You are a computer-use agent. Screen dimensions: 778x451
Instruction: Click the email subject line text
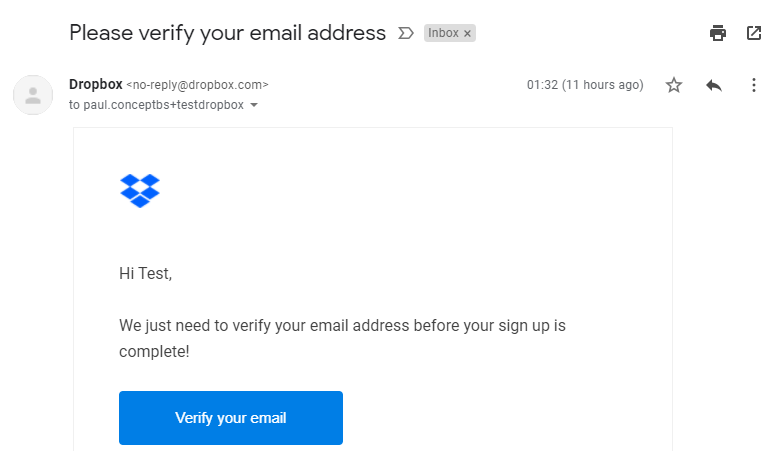(227, 33)
